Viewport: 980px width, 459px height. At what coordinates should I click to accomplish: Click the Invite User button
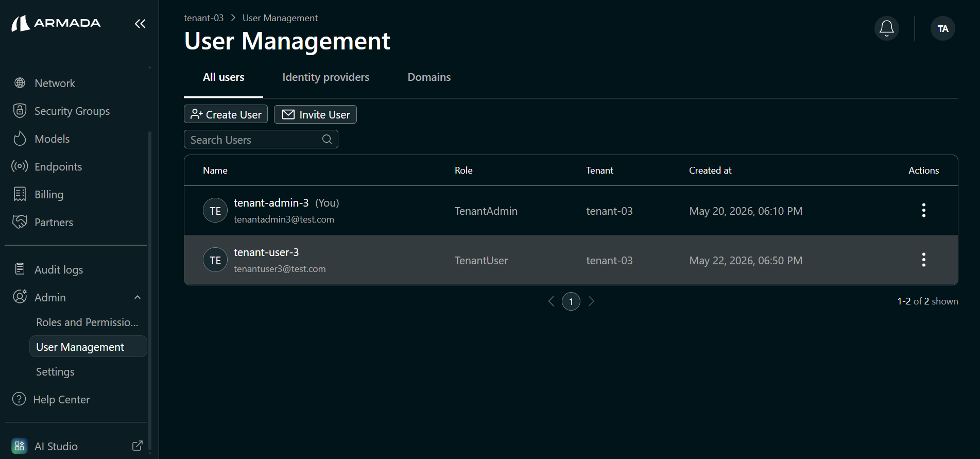(315, 114)
